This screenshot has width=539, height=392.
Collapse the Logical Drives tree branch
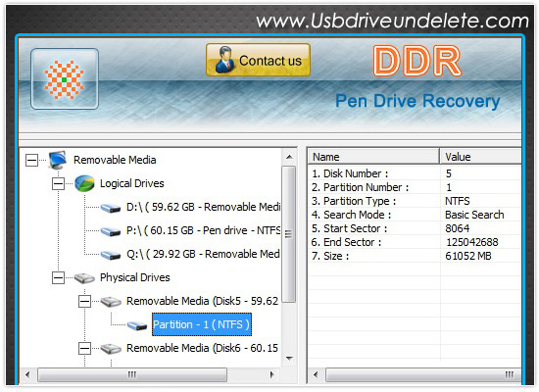[58, 183]
